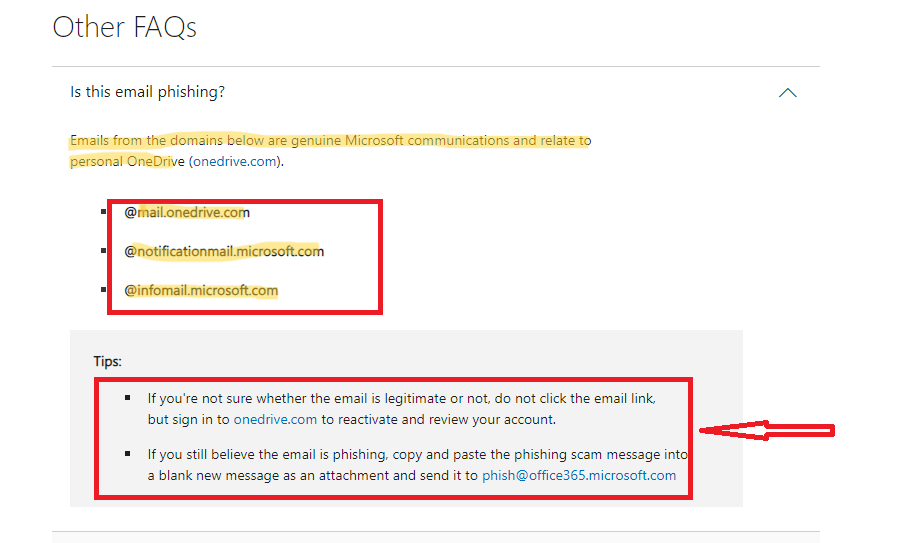
Task: Click the highlighted 'personal OneDrive' text
Action: coord(127,162)
